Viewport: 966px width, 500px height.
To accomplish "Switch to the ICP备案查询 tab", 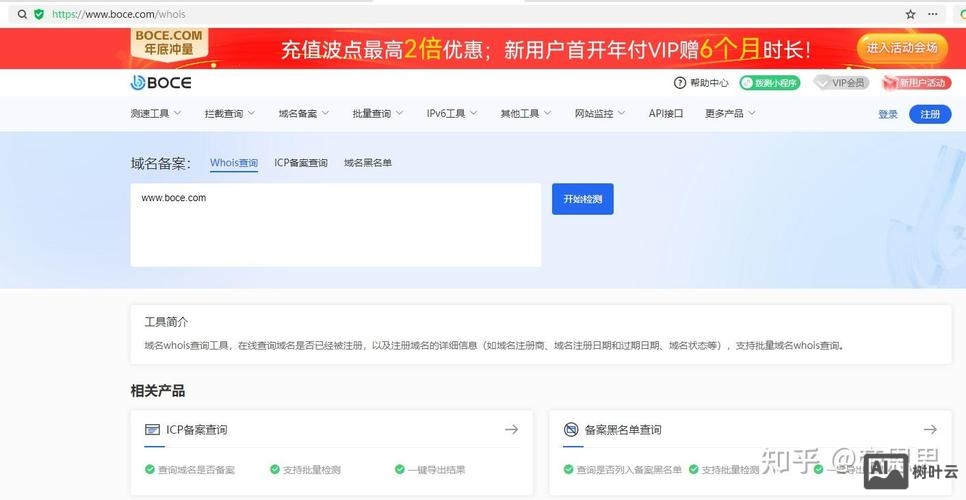I will click(301, 163).
